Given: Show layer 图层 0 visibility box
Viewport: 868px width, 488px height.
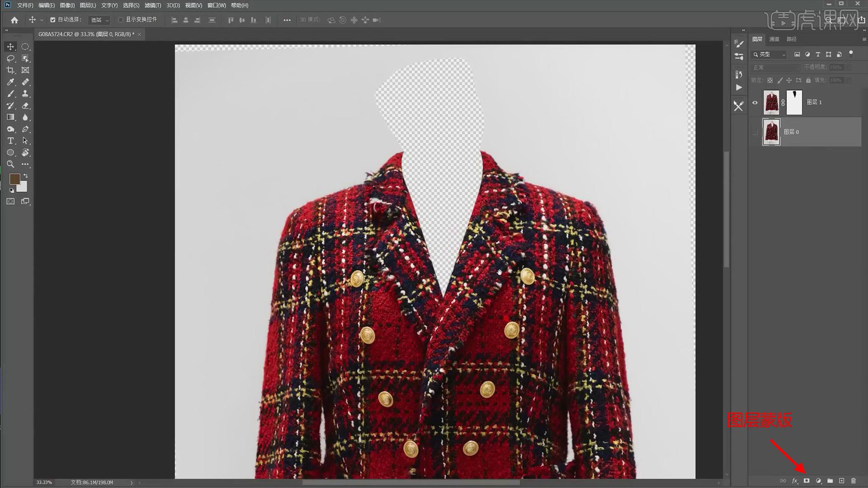Looking at the screenshot, I should click(x=755, y=132).
